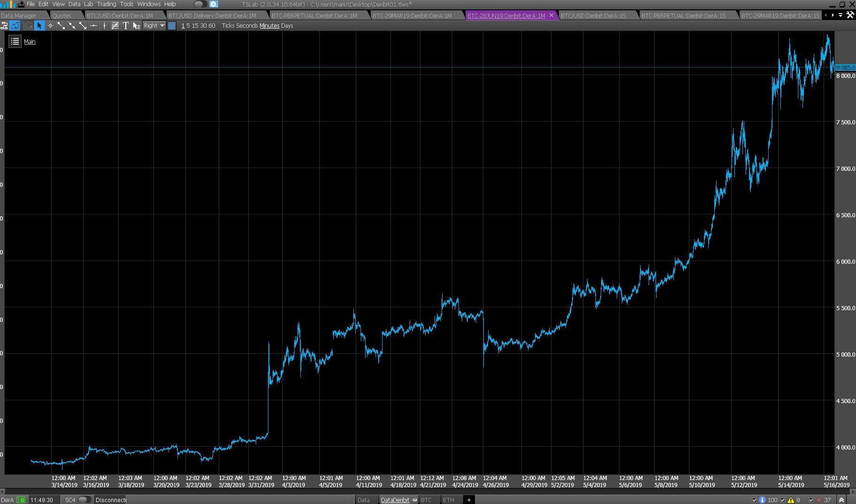Select the parallel channel lines tool
Image resolution: width=856 pixels, height=504 pixels.
(x=115, y=26)
